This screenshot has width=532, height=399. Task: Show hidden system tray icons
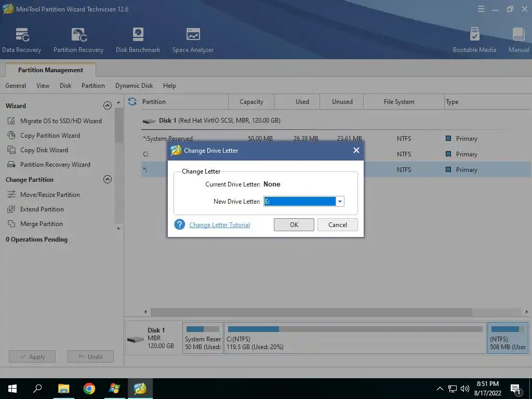point(440,389)
